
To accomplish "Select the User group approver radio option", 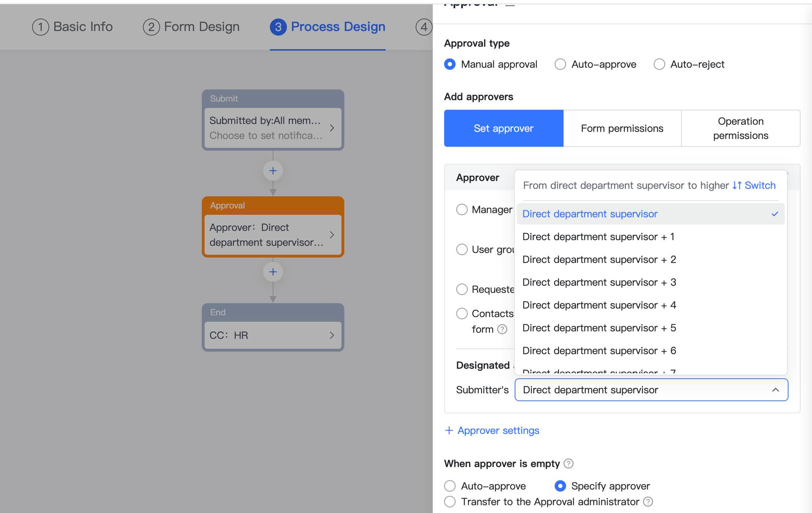I will pos(462,249).
